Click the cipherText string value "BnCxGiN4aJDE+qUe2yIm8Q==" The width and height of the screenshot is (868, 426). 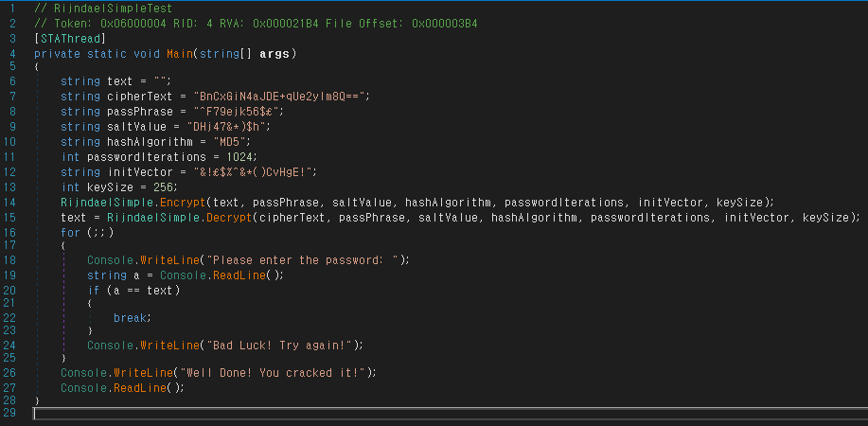pos(278,97)
